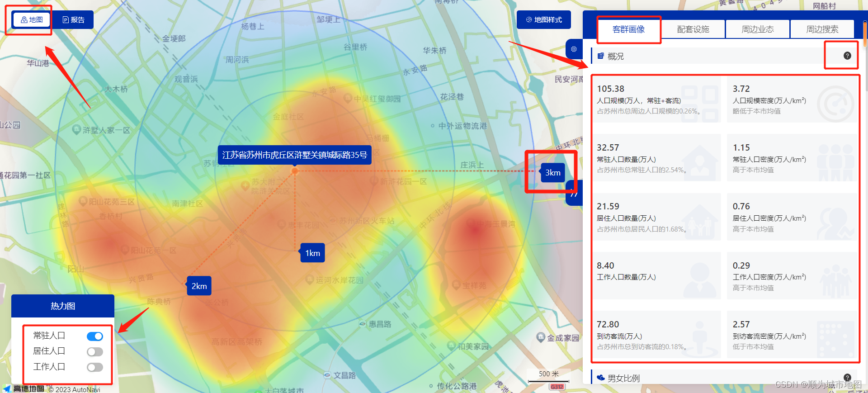The width and height of the screenshot is (868, 393).
Task: Click the 72.80 到访客流 card
Action: pyautogui.click(x=657, y=335)
